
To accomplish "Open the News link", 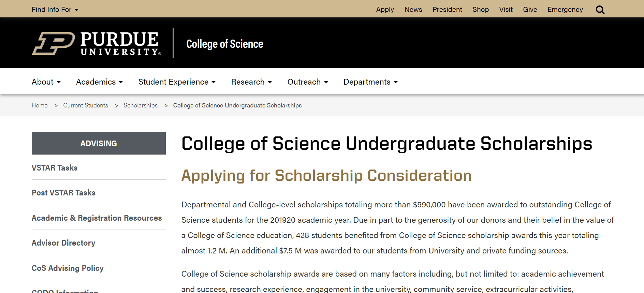I will pos(413,10).
